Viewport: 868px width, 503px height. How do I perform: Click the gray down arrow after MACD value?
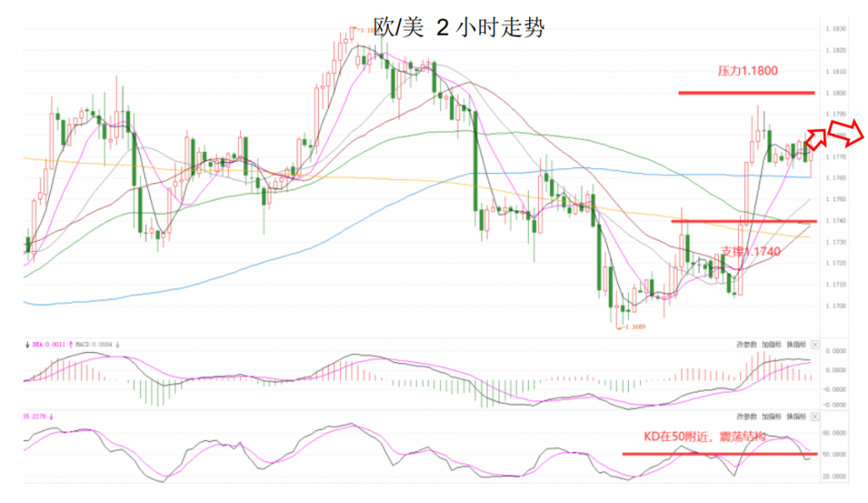117,344
